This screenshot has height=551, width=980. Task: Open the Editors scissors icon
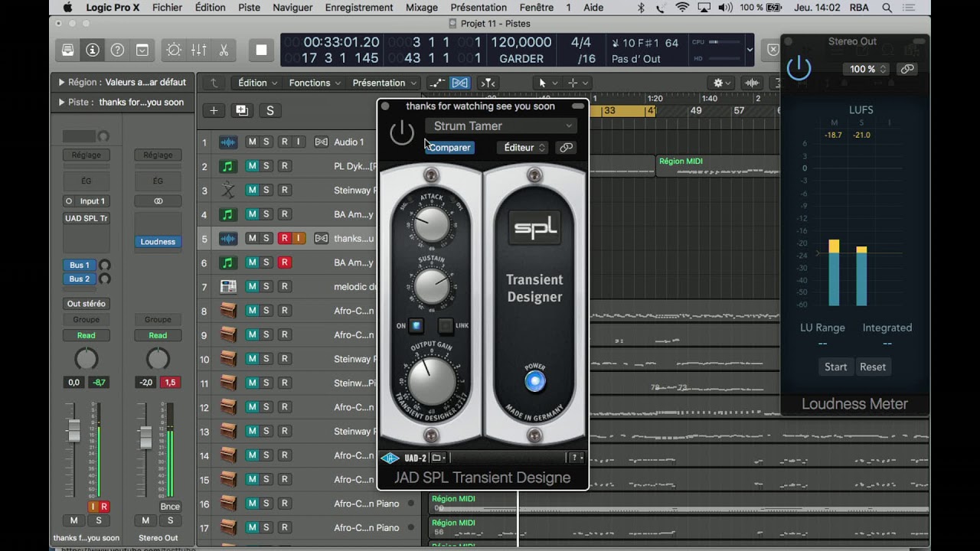tap(224, 51)
